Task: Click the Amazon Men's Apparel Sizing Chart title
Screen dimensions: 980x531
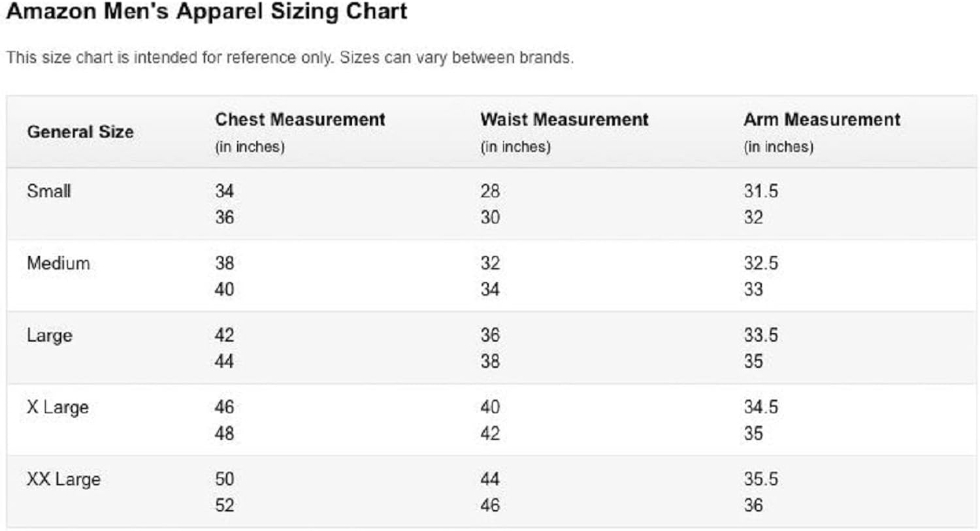Action: (206, 12)
